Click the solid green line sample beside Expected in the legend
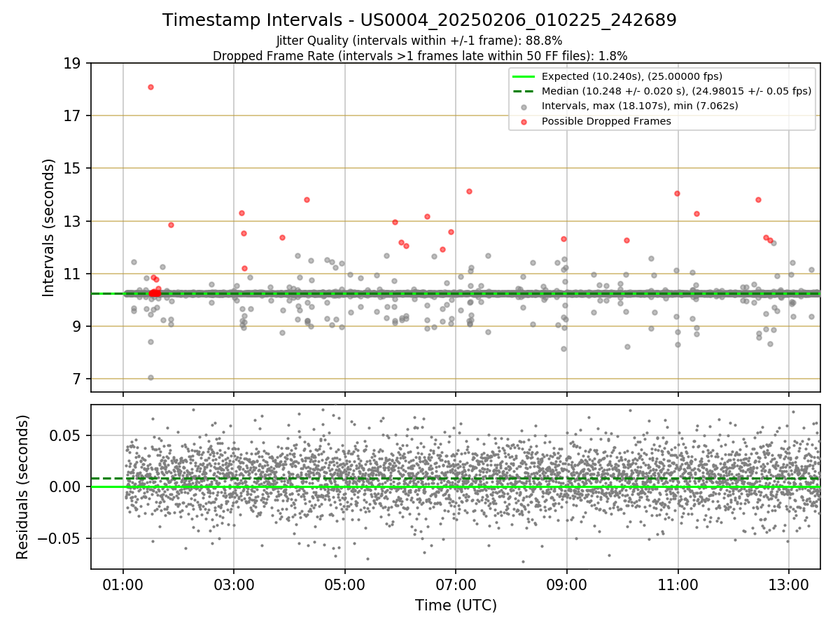 [524, 76]
